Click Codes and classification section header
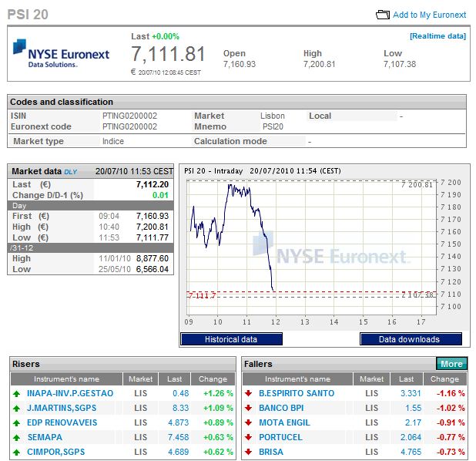This screenshot has width=476, height=461. click(236, 102)
